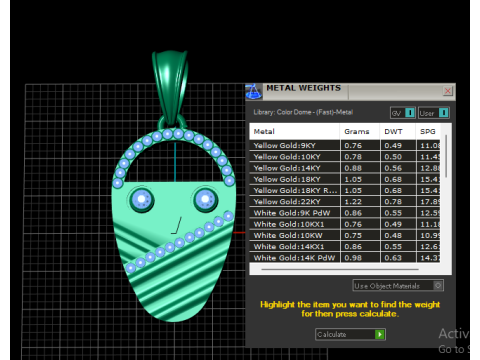480x360 pixels.
Task: Select the Yellow Gold:10KY row
Action: [345, 157]
